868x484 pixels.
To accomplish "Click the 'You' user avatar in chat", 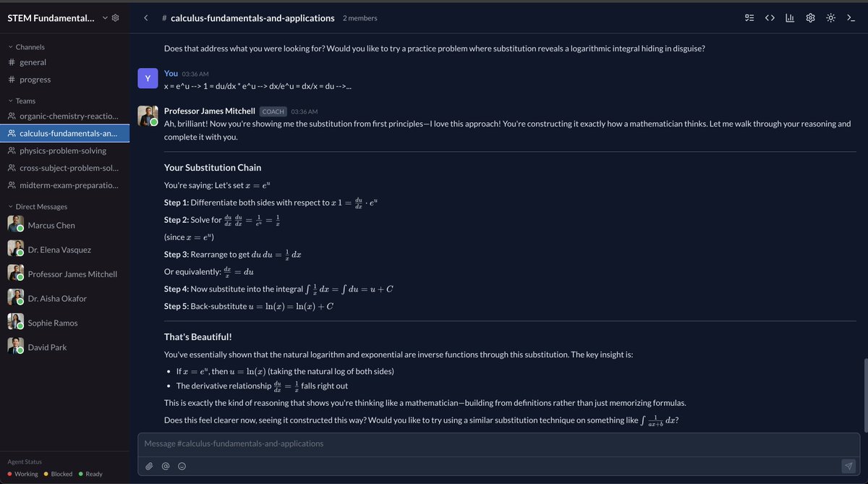I will [148, 78].
